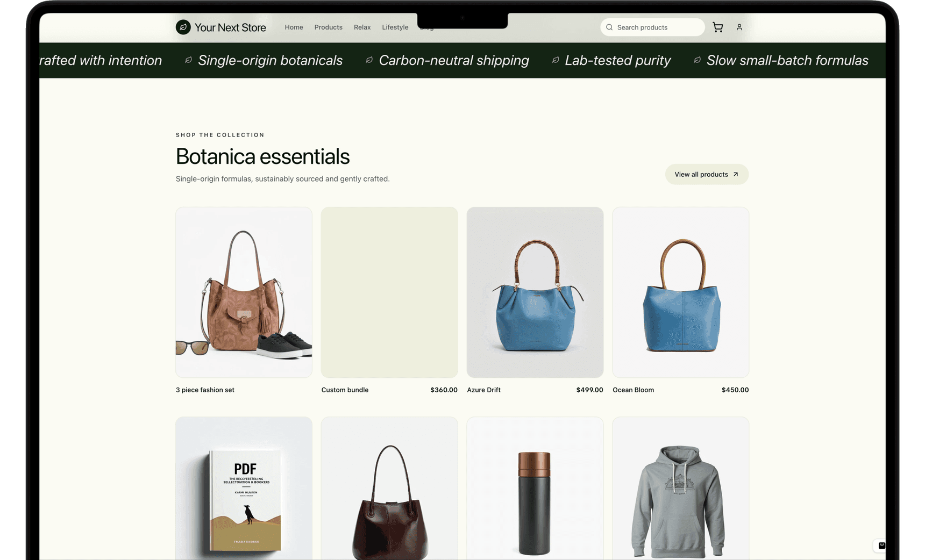Click the search magnifier icon
The image size is (925, 560).
coord(609,27)
